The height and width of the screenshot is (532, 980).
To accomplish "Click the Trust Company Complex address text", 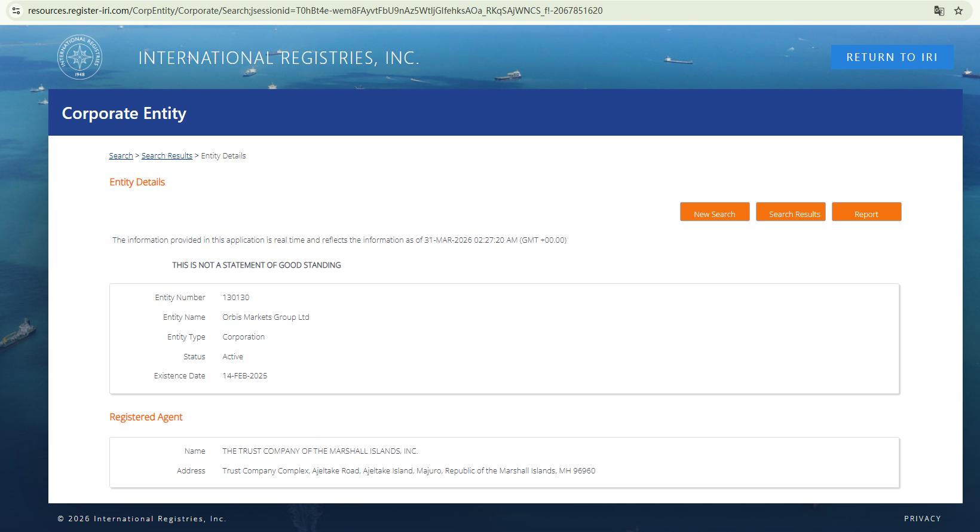I will pos(409,471).
